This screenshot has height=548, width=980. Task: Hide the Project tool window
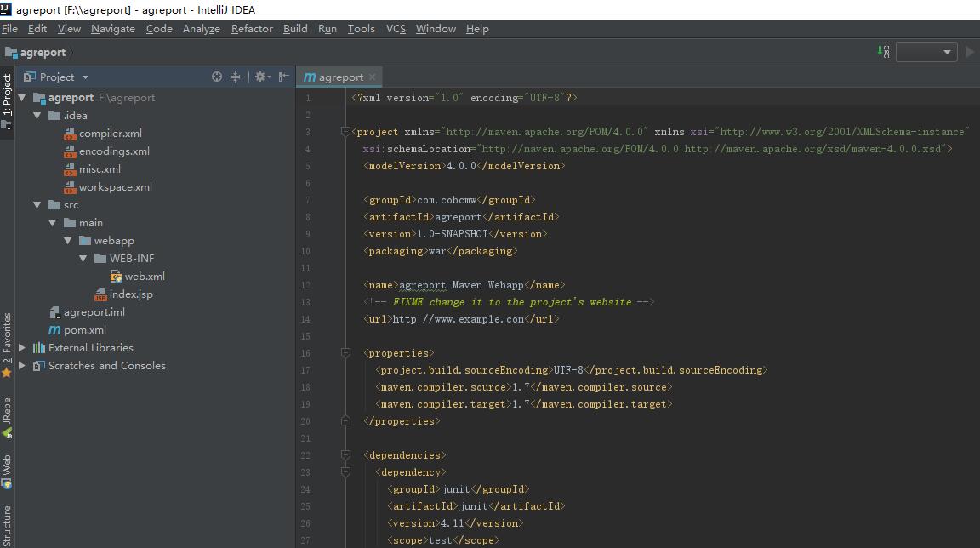click(284, 77)
